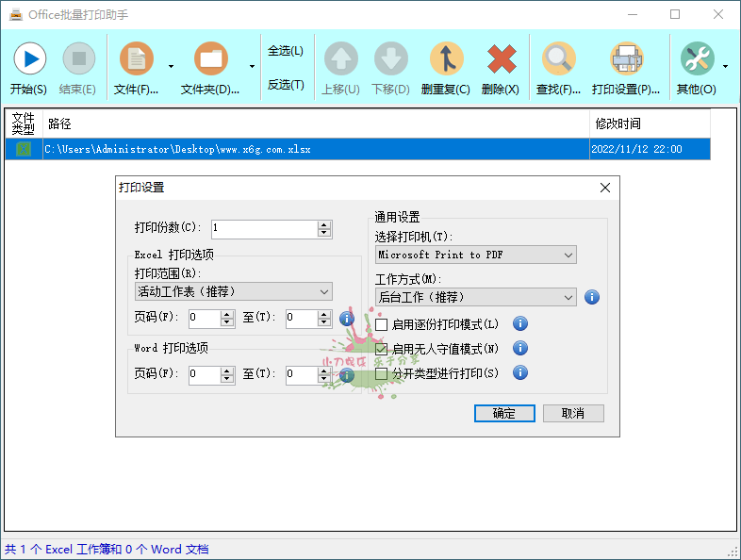741x560 pixels.
Task: Click the 打印份数 copies input field
Action: tap(264, 228)
